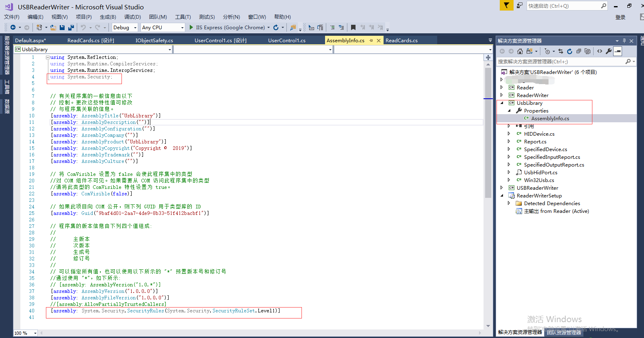
Task: Click the Comment Selection toolbar icon
Action: point(332,27)
